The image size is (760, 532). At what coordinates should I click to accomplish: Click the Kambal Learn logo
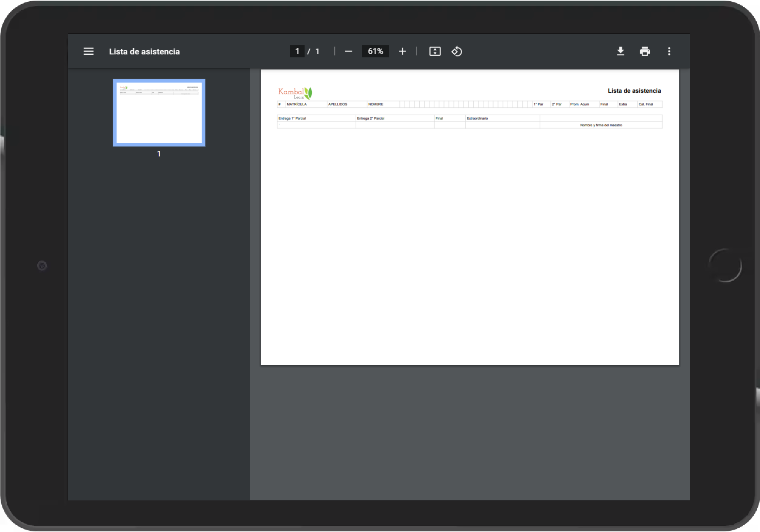[295, 93]
